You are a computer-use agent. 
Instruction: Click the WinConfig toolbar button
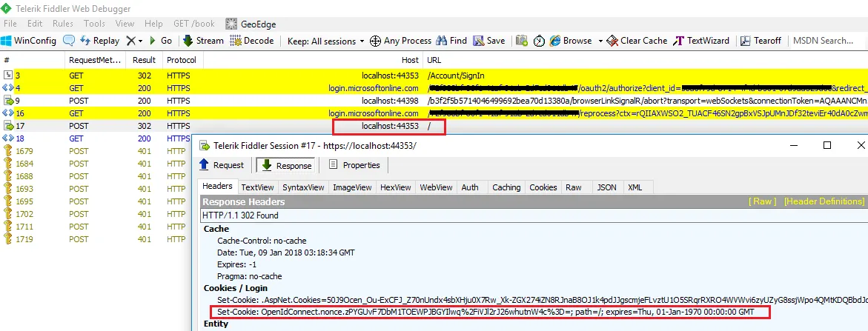point(29,40)
